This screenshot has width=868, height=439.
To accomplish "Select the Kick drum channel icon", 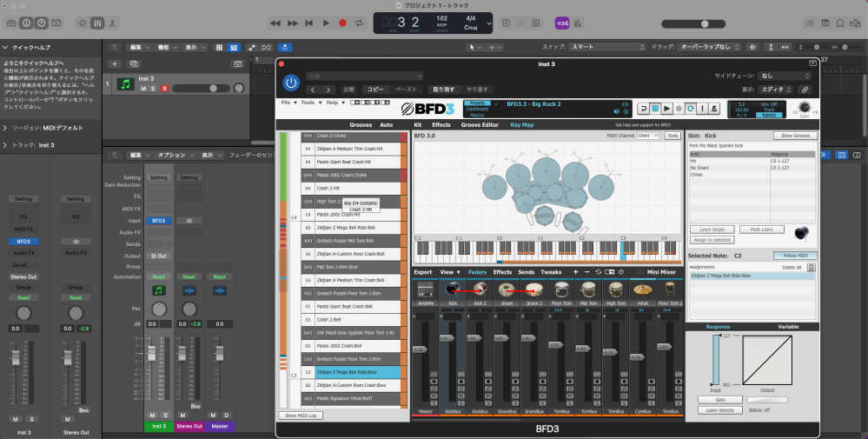I will 452,289.
